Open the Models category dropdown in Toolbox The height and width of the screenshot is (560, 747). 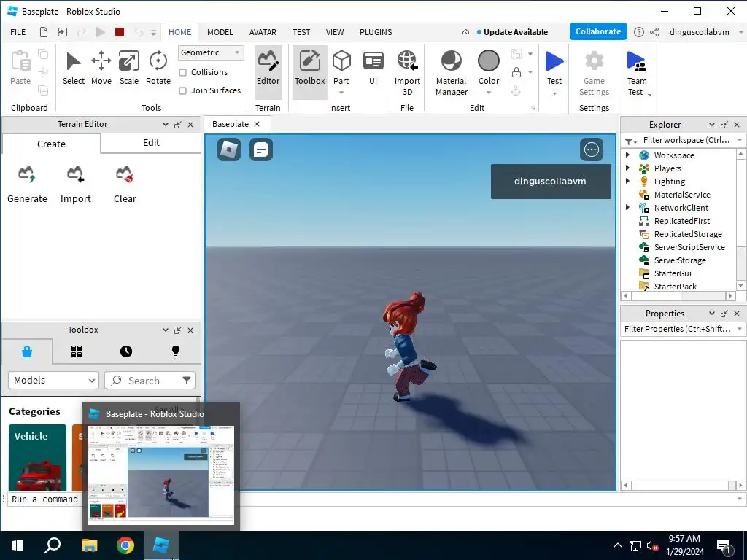[53, 380]
